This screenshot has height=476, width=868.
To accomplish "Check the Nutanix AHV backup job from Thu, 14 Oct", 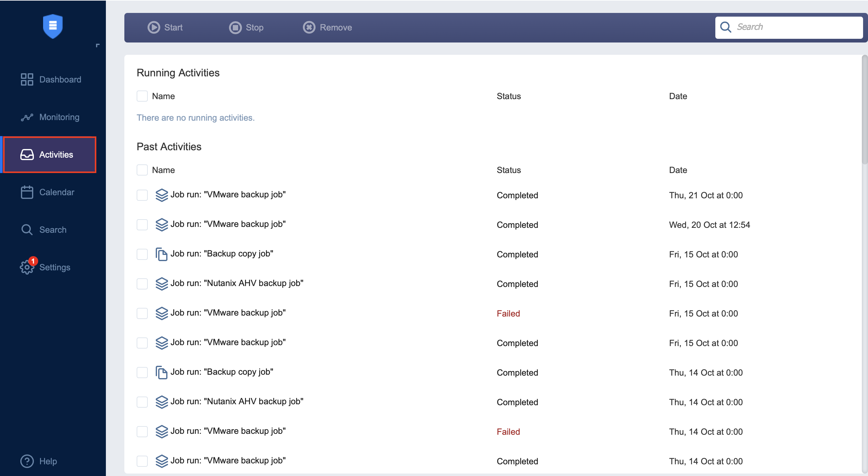I will coord(142,402).
